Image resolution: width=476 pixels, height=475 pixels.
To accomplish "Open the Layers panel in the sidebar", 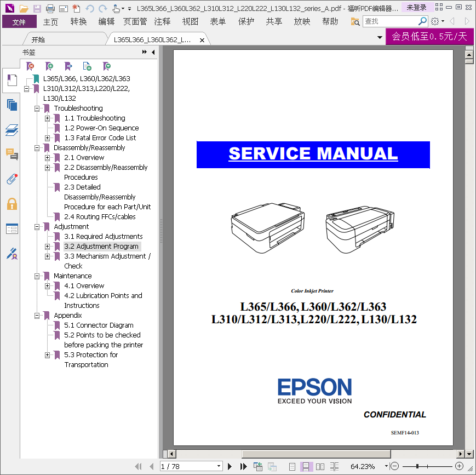I will [12, 130].
